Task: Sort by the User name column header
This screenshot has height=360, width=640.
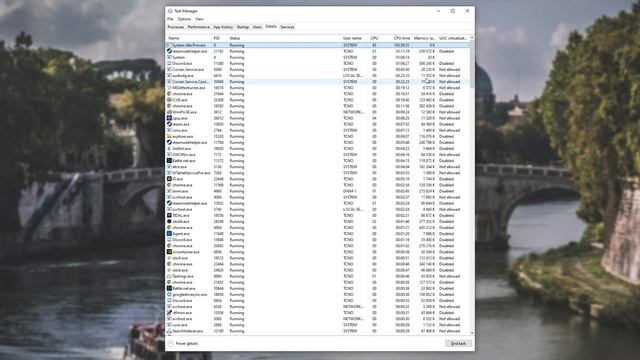Action: point(355,38)
